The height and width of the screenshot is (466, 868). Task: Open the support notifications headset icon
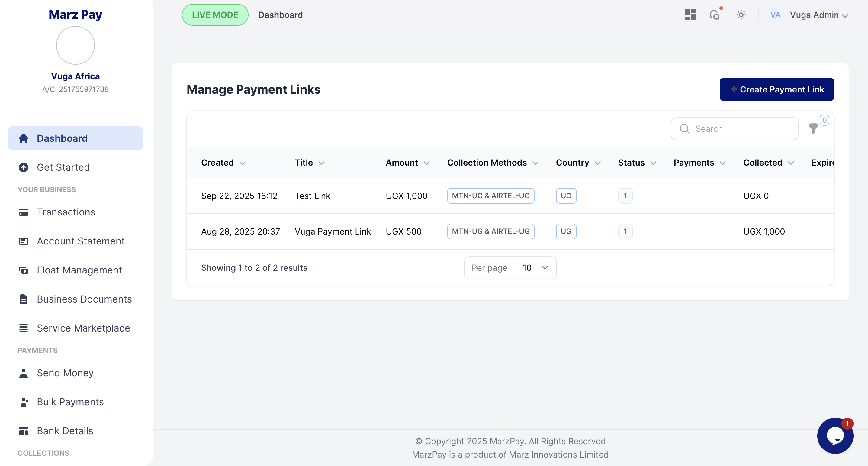715,15
